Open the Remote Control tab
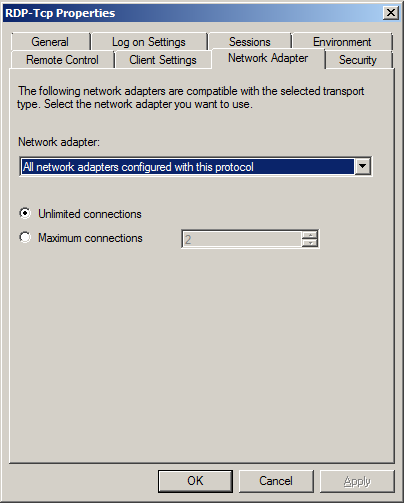 pos(62,60)
